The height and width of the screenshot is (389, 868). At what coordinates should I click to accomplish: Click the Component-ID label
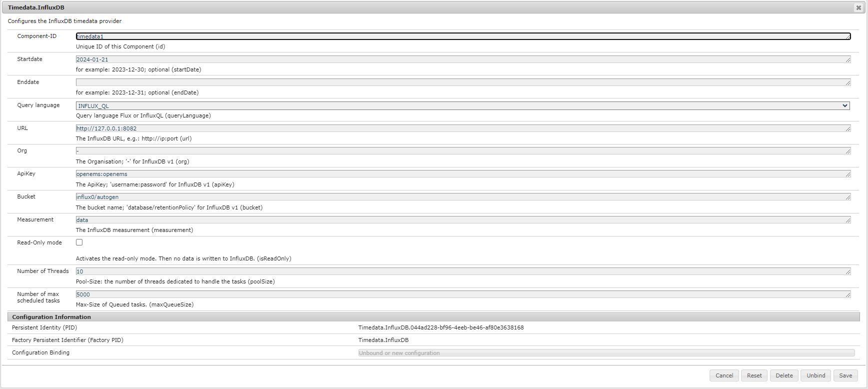pos(37,36)
